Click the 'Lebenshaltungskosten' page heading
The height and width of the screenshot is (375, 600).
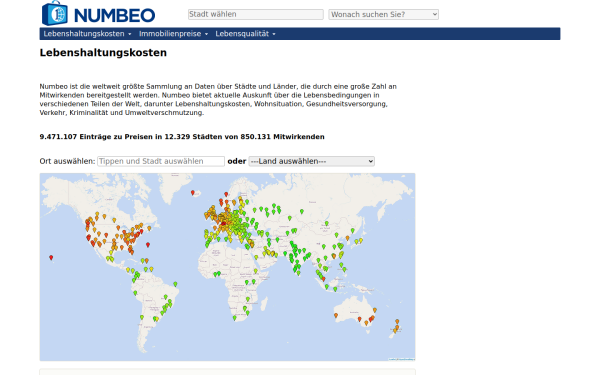tap(103, 52)
